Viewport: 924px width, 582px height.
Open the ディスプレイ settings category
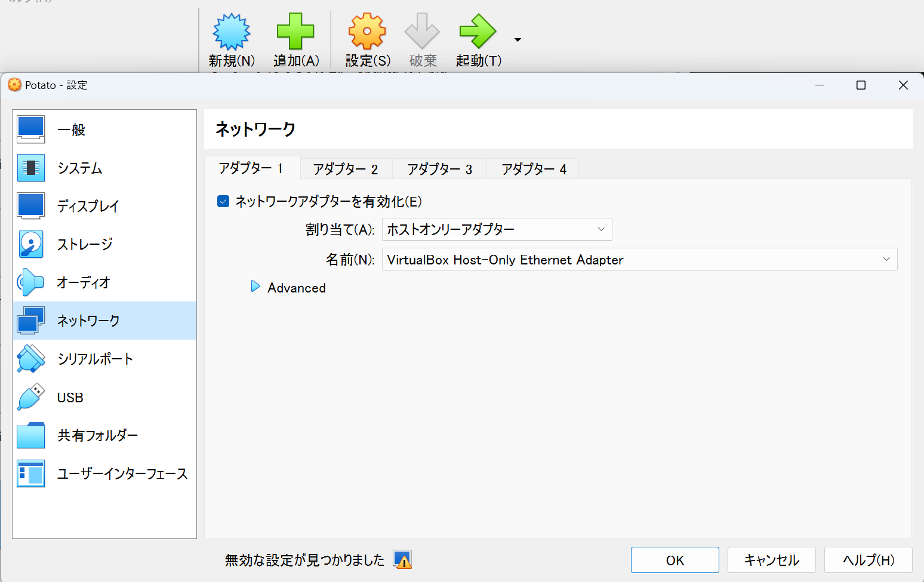coord(104,206)
